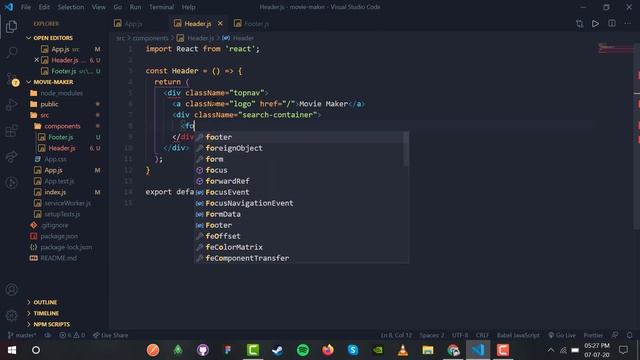Open Spotify from the taskbar

(303, 350)
